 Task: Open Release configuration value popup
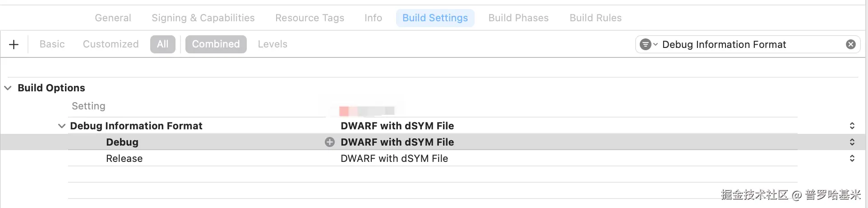(852, 158)
